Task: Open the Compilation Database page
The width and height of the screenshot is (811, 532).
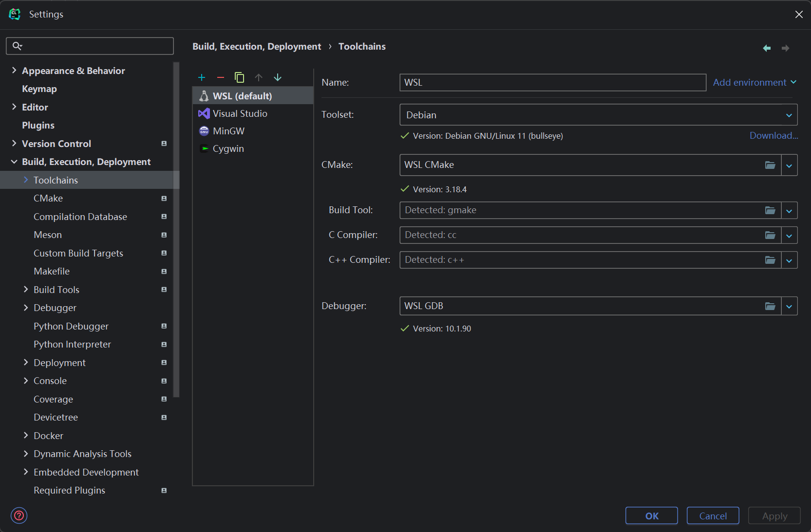Action: coord(80,217)
